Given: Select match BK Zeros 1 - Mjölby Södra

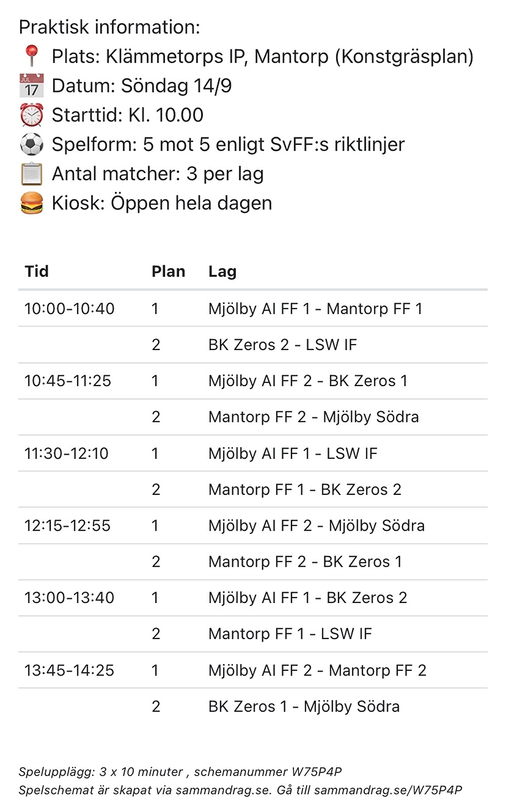Looking at the screenshot, I should click(x=304, y=706).
